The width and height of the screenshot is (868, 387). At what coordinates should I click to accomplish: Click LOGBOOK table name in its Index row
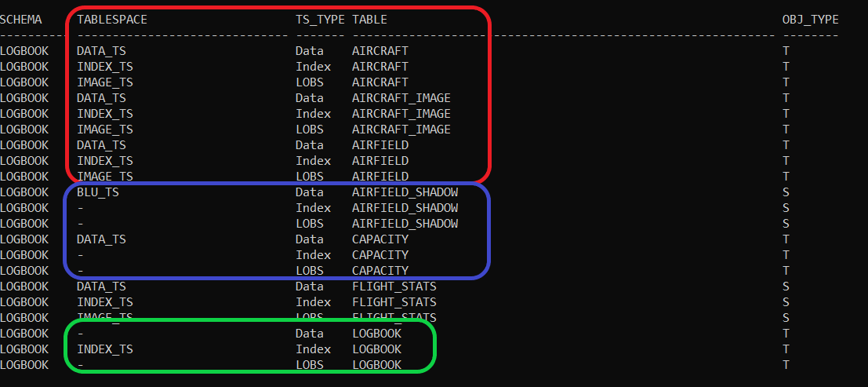[x=376, y=349]
